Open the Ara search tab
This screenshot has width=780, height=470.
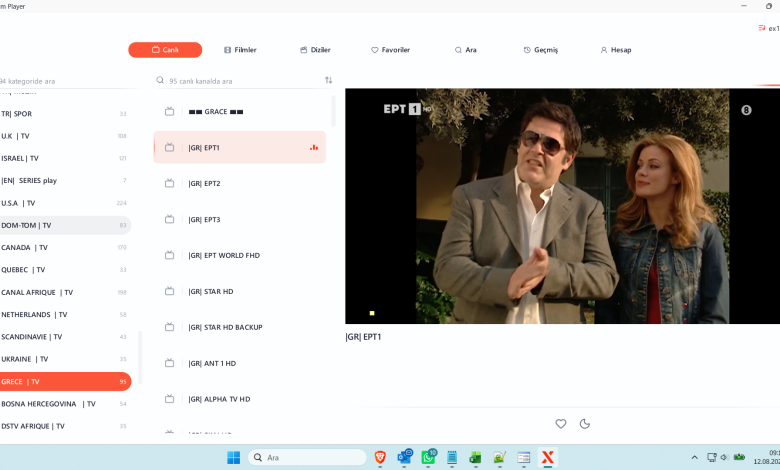(466, 50)
